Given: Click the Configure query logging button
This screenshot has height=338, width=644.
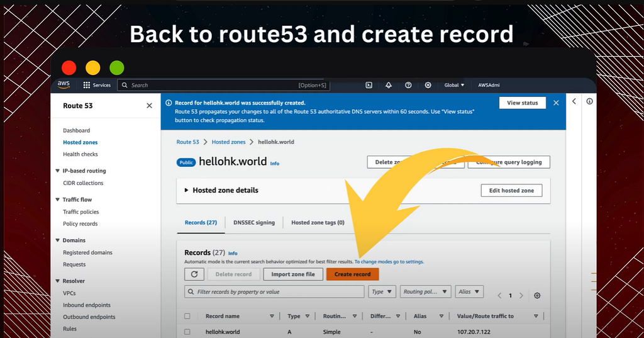Looking at the screenshot, I should [x=509, y=162].
